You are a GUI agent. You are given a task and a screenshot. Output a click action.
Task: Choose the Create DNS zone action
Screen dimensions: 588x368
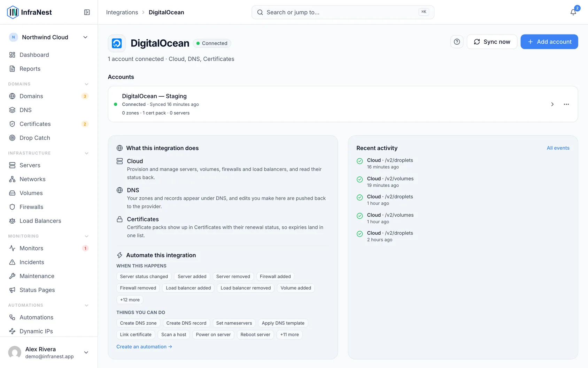pyautogui.click(x=138, y=323)
